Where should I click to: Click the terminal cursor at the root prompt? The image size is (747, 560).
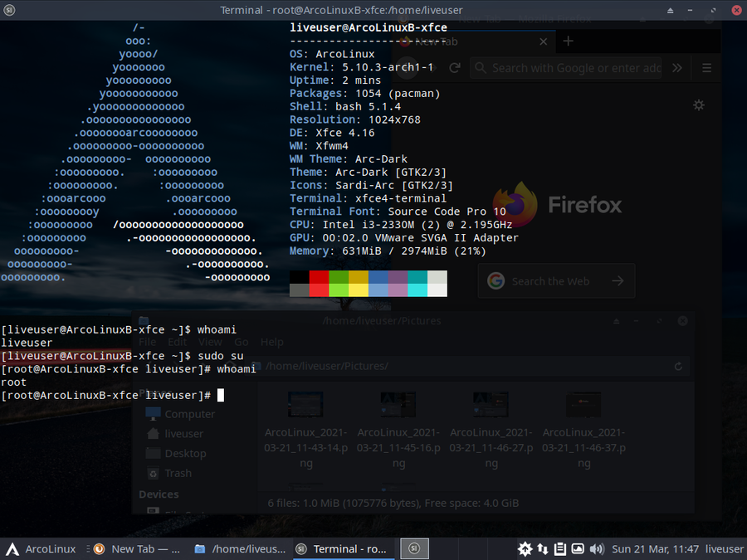(x=221, y=396)
